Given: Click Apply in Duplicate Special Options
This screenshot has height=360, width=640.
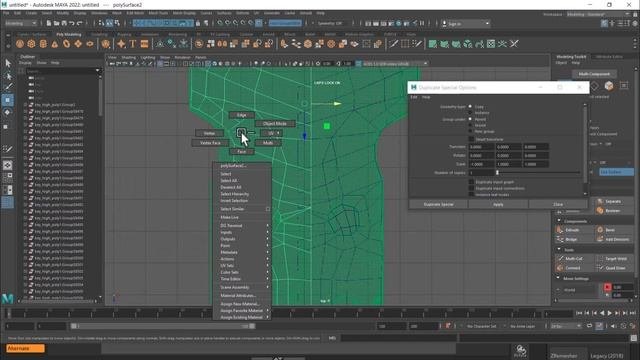Looking at the screenshot, I should (498, 204).
